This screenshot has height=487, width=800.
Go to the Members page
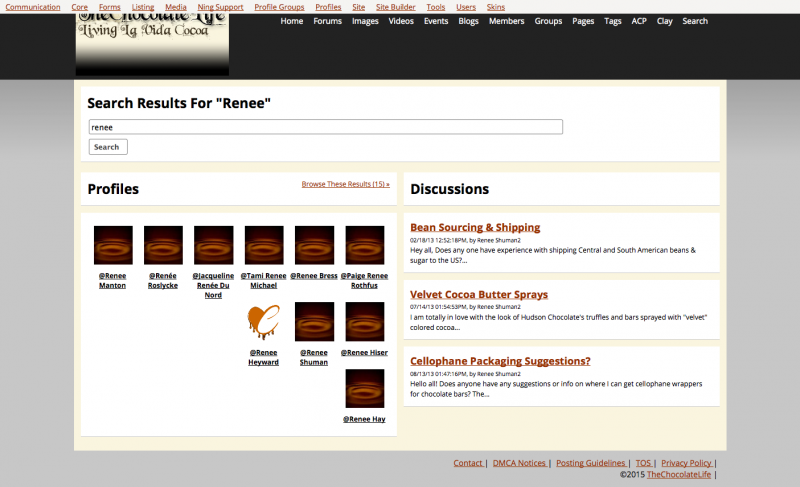coord(506,21)
